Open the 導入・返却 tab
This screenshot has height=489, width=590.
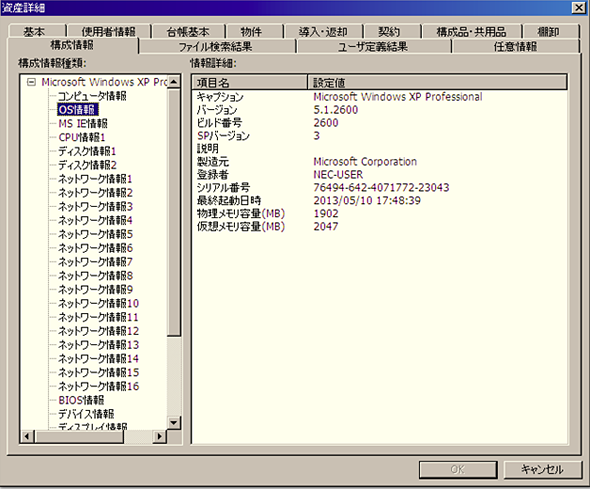pos(323,32)
